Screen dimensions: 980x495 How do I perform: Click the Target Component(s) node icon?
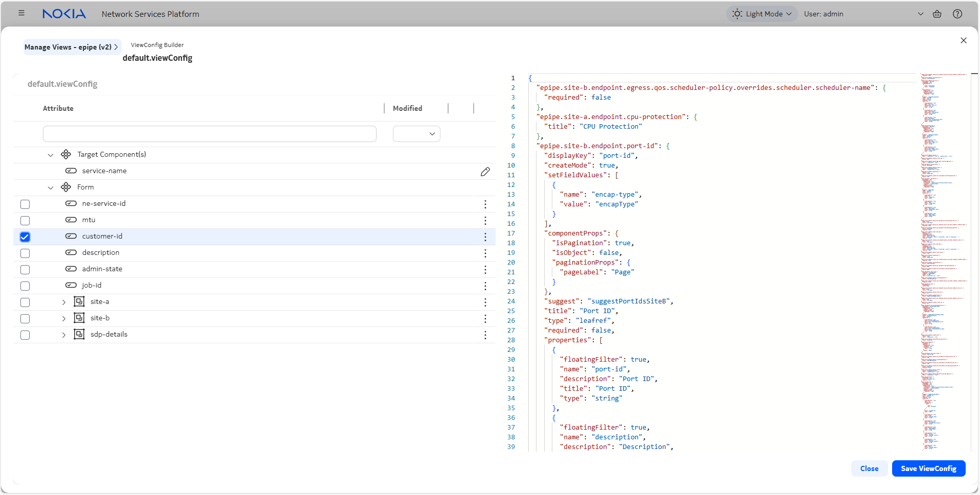coord(66,154)
